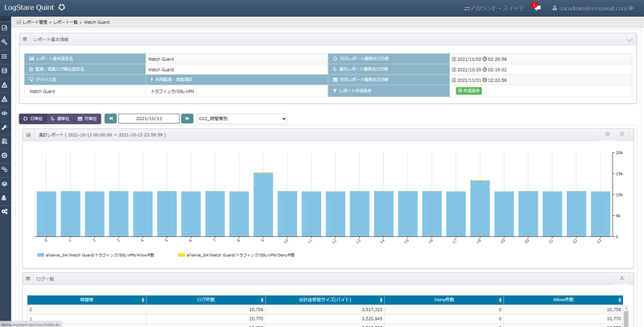This screenshot has width=644, height=327.
Task: Toggle the Allow件数 blue legend swatch
Action: click(42, 254)
